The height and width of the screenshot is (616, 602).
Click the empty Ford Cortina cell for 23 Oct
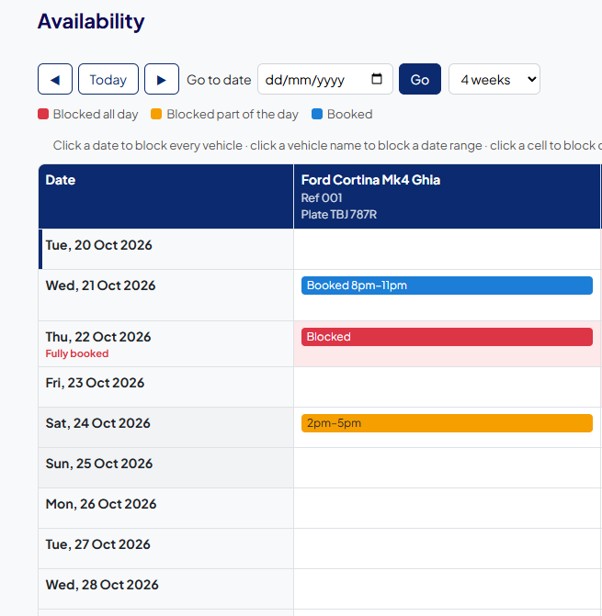click(447, 387)
